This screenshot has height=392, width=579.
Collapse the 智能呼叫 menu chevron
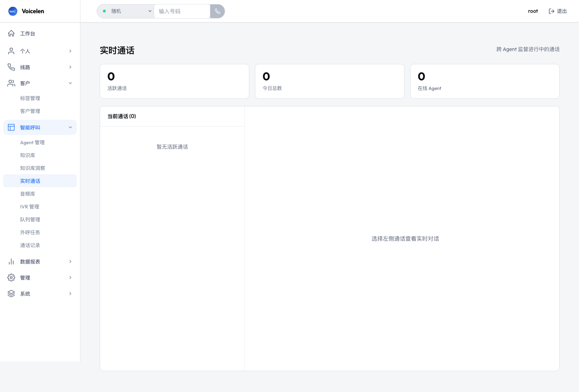pos(70,127)
